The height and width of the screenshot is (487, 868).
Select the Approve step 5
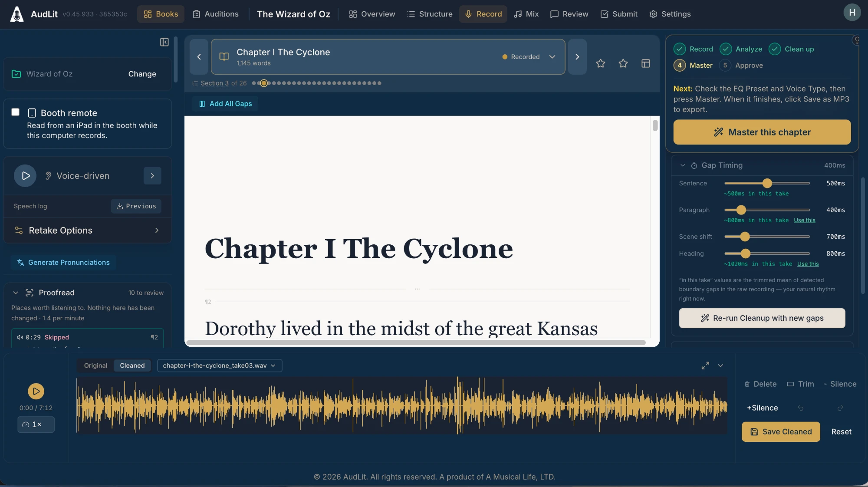[741, 65]
